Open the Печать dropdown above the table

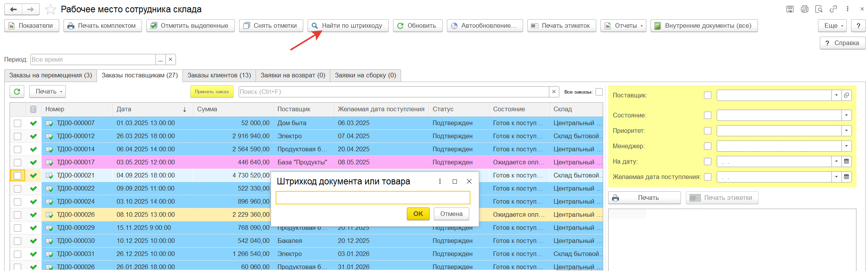coord(47,92)
